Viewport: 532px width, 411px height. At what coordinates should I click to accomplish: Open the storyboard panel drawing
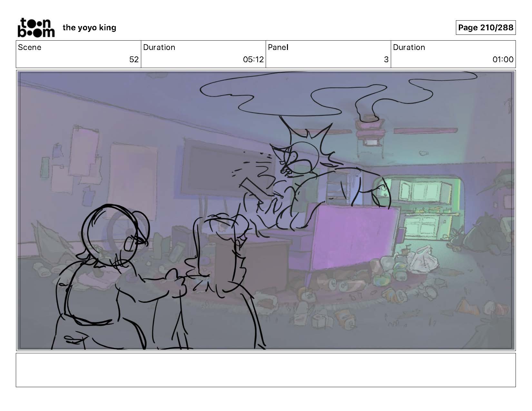point(266,210)
